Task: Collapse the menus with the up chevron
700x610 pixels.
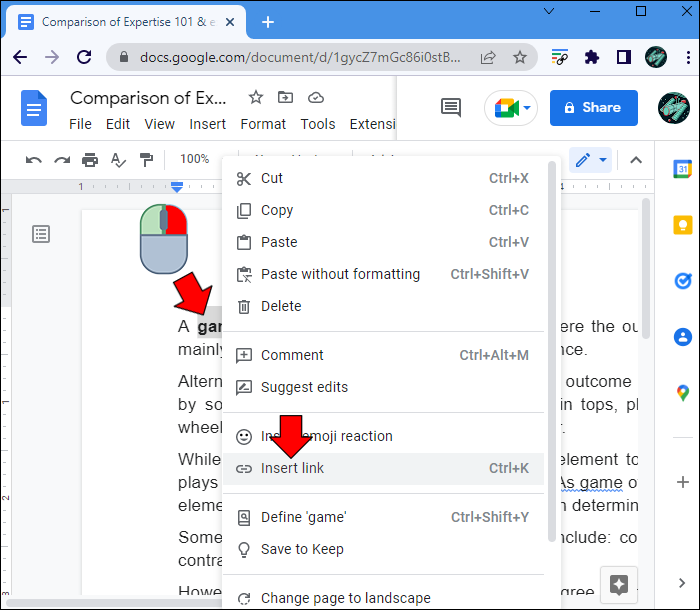Action: 636,160
